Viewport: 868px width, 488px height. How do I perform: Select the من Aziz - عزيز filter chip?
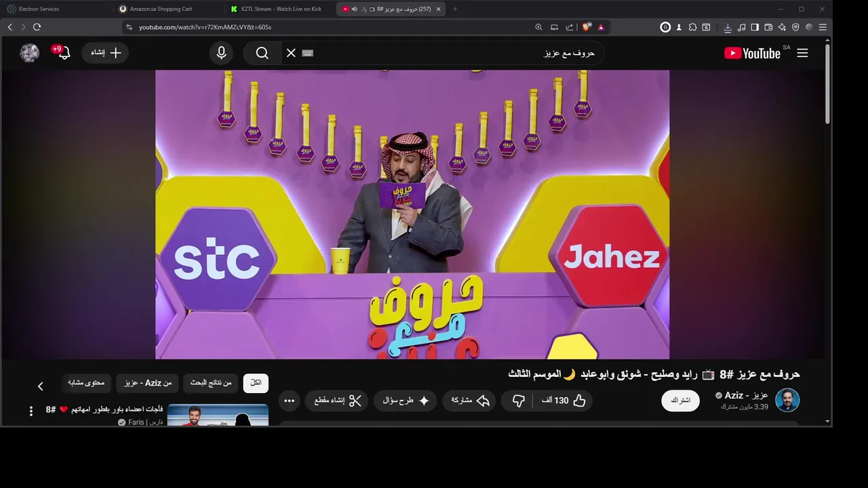(148, 383)
